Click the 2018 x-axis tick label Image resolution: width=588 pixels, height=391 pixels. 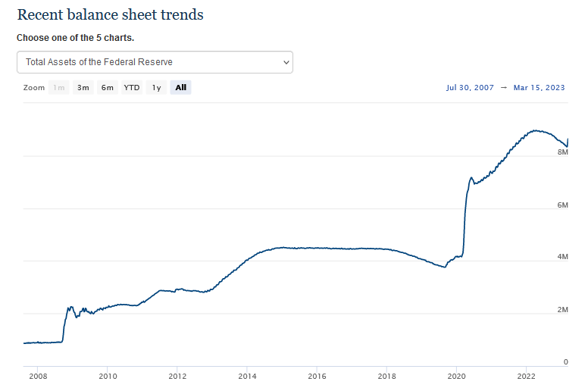(386, 375)
